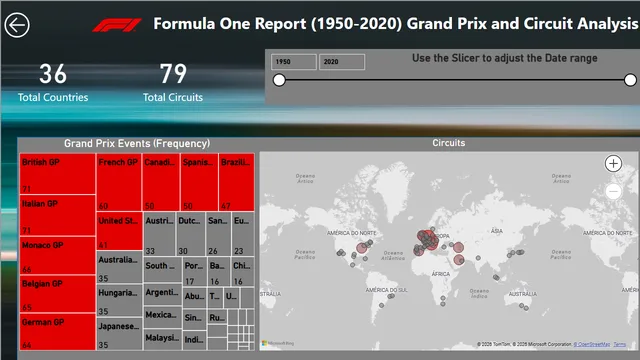Zoom in on the Circuits map

[x=613, y=164]
